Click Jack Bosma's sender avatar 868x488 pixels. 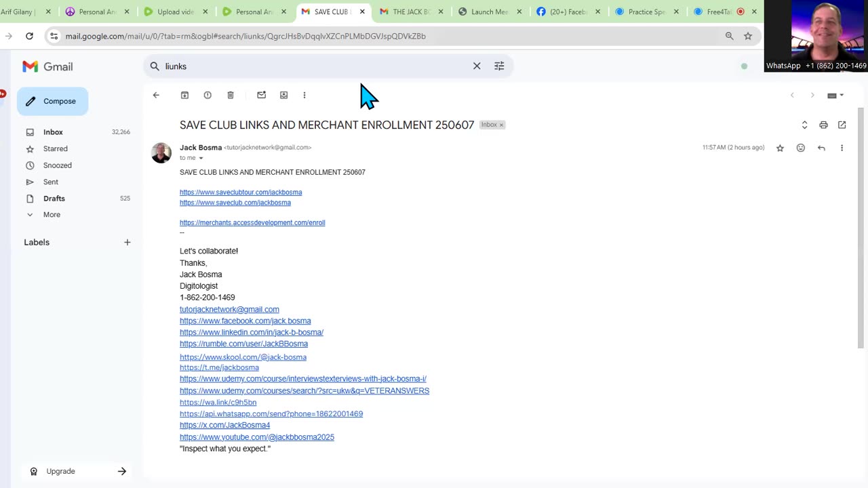[161, 152]
